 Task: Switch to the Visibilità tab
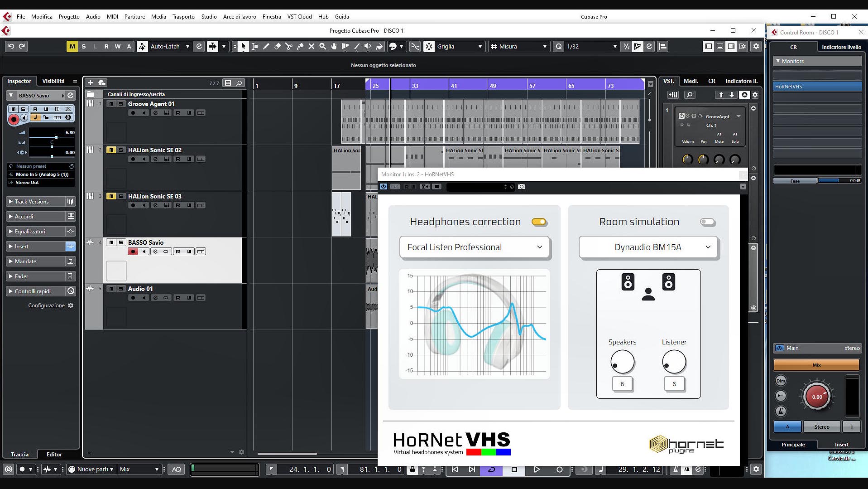[x=53, y=81]
